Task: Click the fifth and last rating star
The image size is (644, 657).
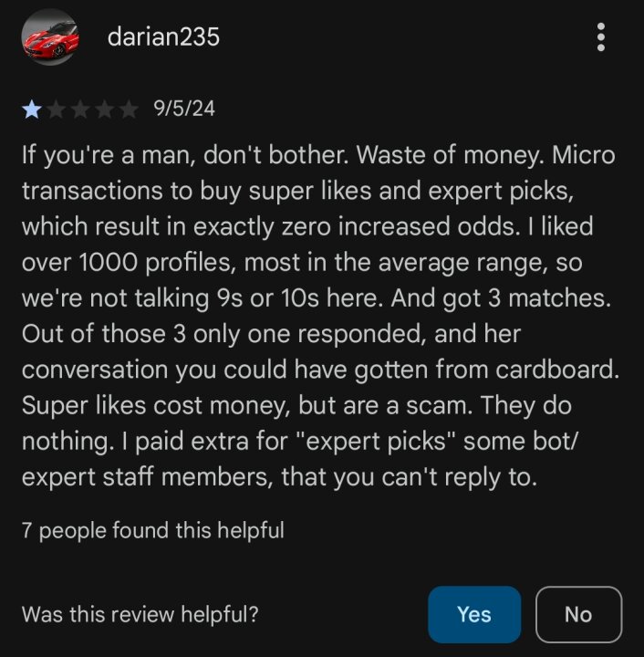Action: coord(129,109)
